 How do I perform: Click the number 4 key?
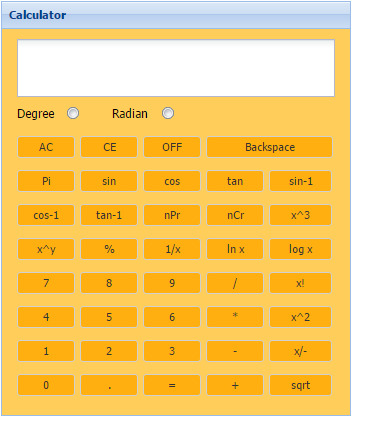coord(46,317)
